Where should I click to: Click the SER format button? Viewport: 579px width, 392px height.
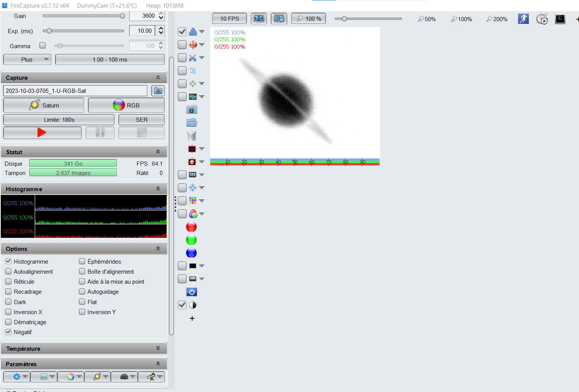142,120
